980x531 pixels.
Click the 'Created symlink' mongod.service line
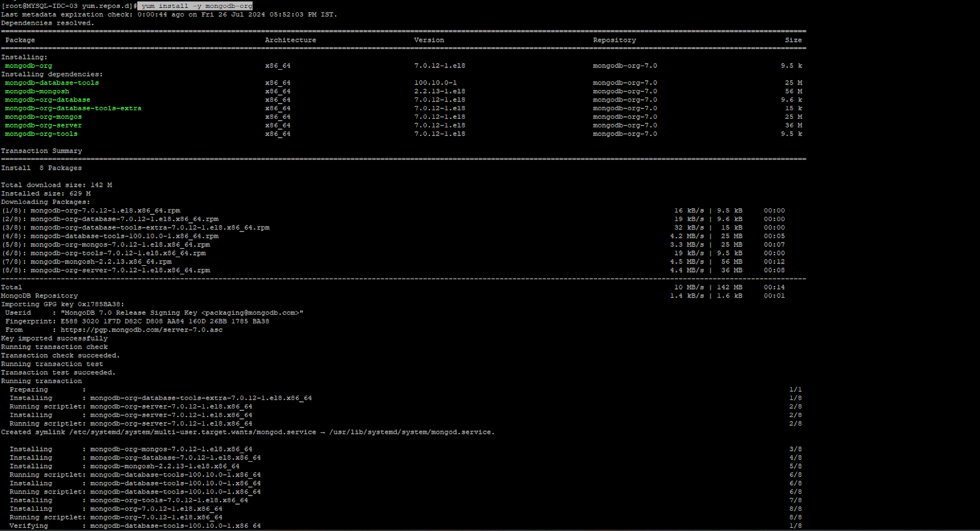248,432
